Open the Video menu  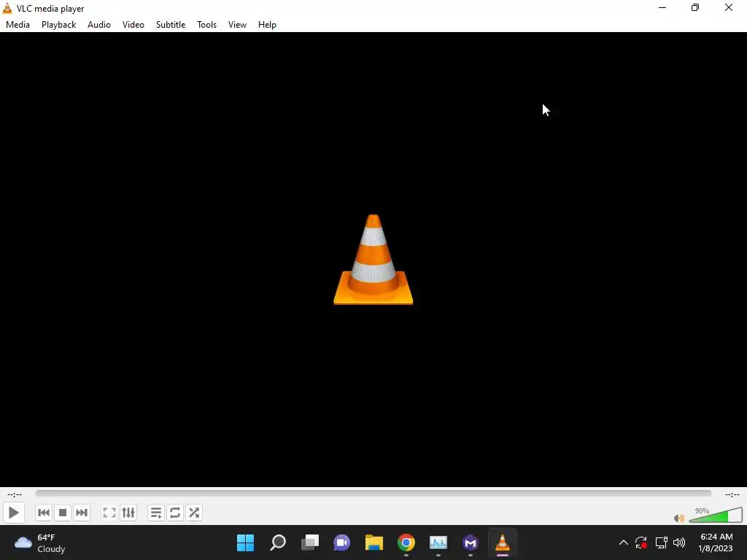tap(133, 25)
